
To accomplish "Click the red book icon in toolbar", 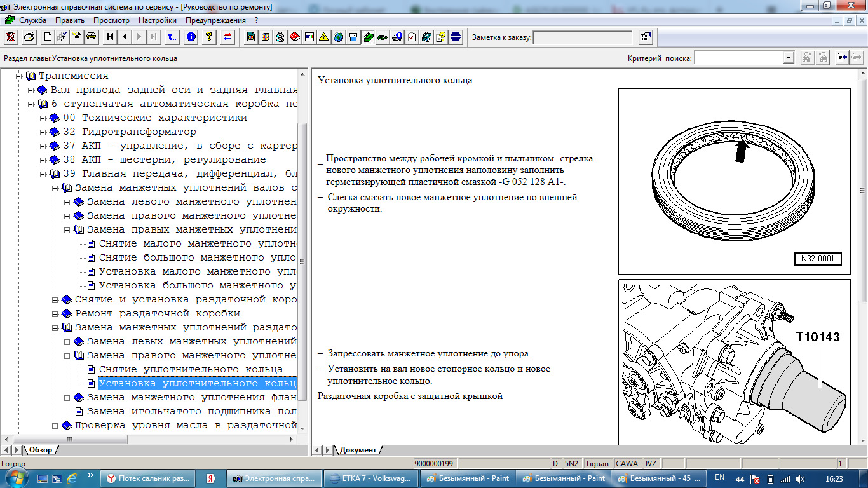I will tap(295, 37).
